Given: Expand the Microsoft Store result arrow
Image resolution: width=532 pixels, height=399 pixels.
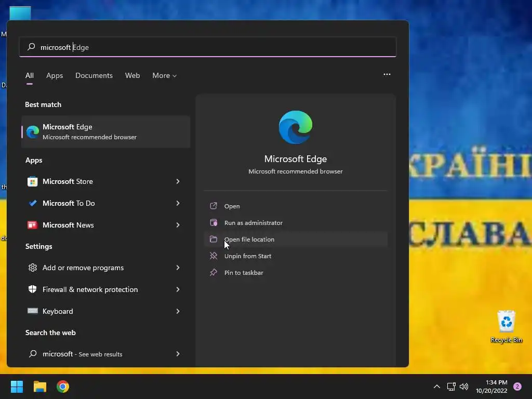Looking at the screenshot, I should click(178, 181).
